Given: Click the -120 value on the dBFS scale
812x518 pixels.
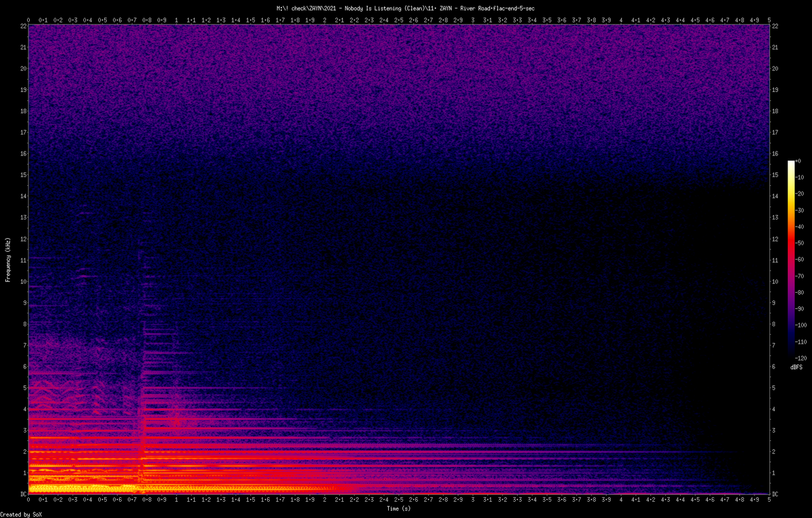Looking at the screenshot, I should tap(802, 358).
